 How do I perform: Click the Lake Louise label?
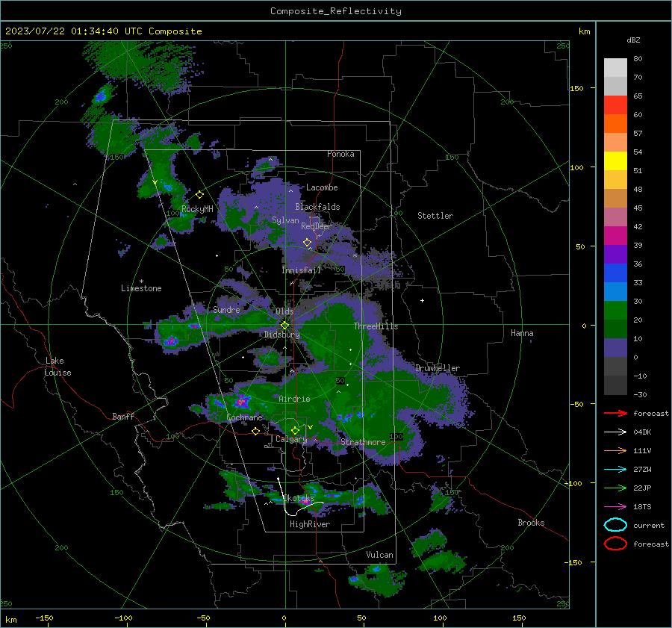(x=57, y=367)
